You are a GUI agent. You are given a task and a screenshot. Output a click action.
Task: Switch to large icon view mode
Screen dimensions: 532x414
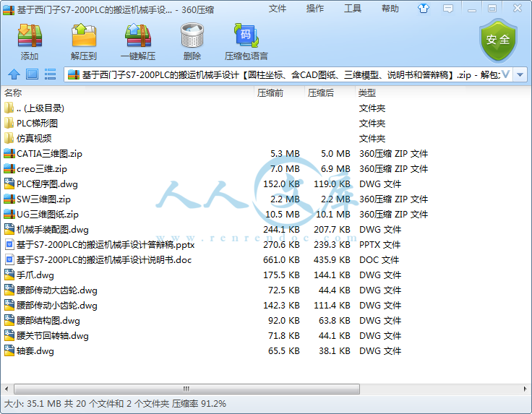[x=33, y=74]
